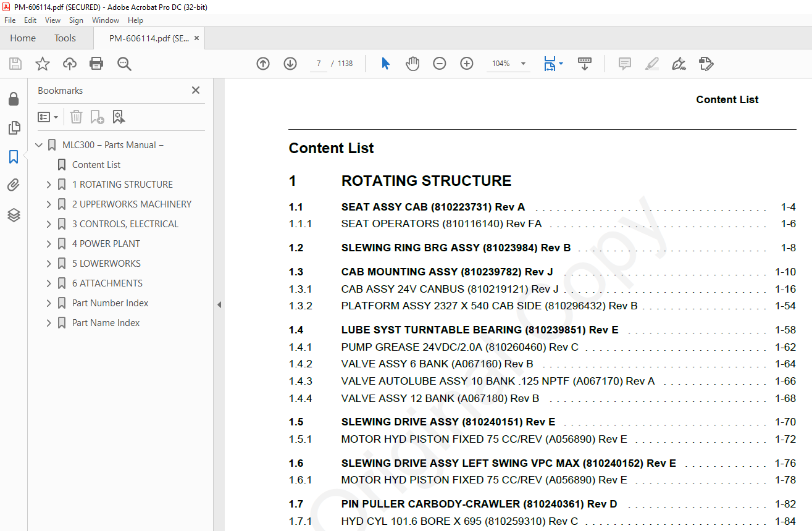Collapse the MLC300 Parts Manual bookmark
The width and height of the screenshot is (812, 531).
[40, 145]
